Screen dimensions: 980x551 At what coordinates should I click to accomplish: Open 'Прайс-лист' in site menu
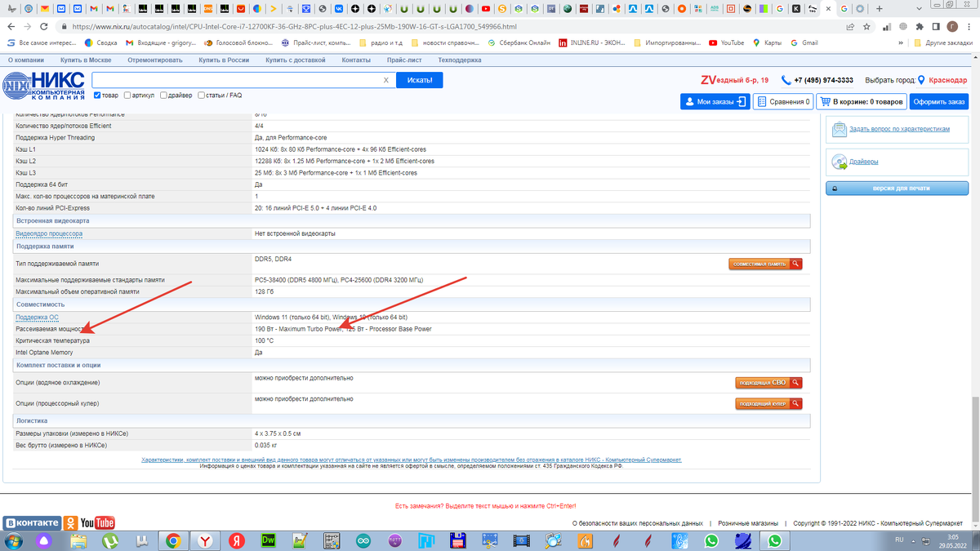[404, 60]
